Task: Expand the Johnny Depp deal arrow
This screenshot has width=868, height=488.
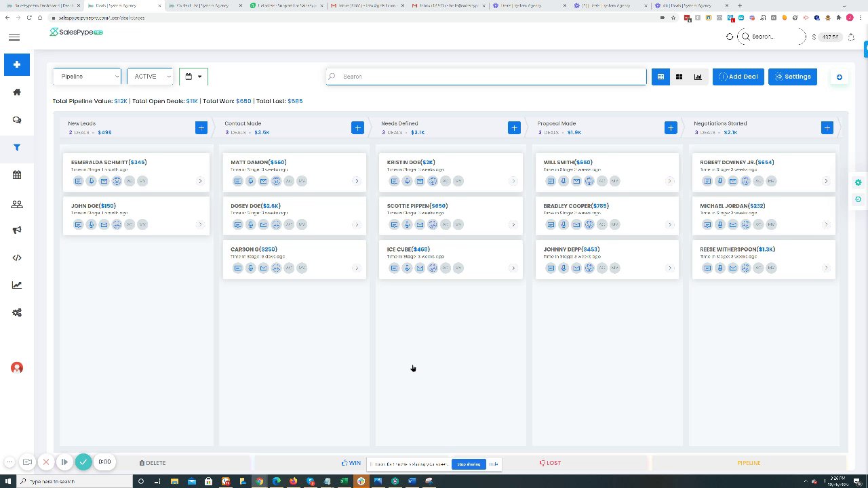Action: click(669, 268)
